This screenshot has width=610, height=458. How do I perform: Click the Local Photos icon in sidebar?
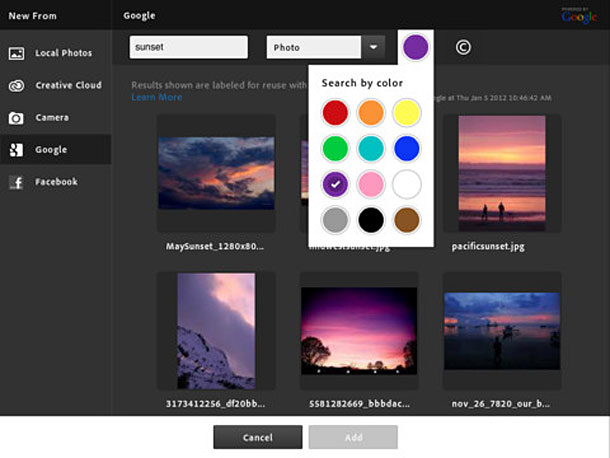pyautogui.click(x=16, y=53)
